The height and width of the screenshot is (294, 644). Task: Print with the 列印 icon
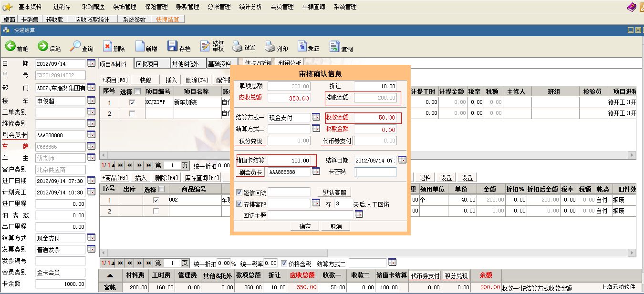pyautogui.click(x=276, y=47)
